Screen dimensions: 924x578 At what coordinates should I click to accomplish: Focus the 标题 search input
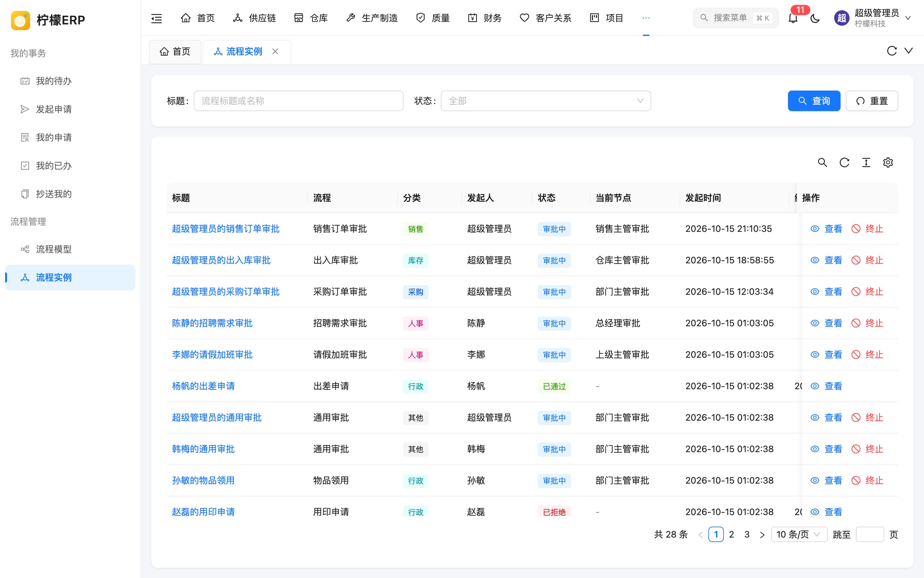298,101
